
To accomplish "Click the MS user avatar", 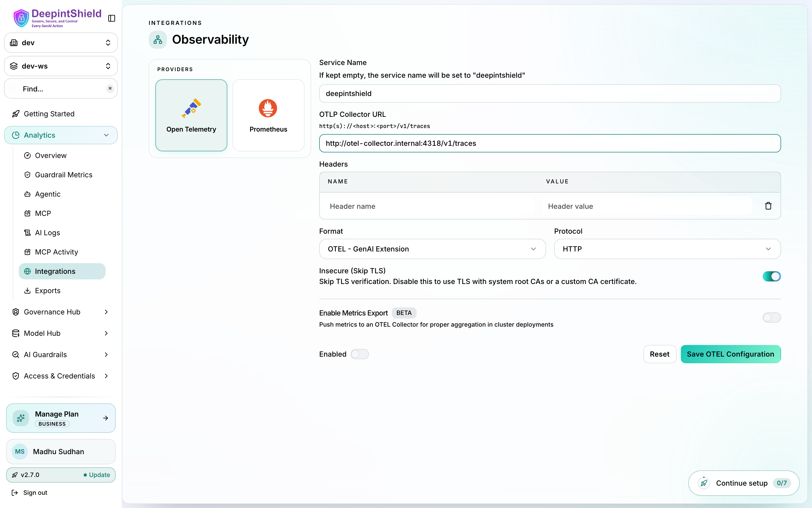I will [x=20, y=452].
